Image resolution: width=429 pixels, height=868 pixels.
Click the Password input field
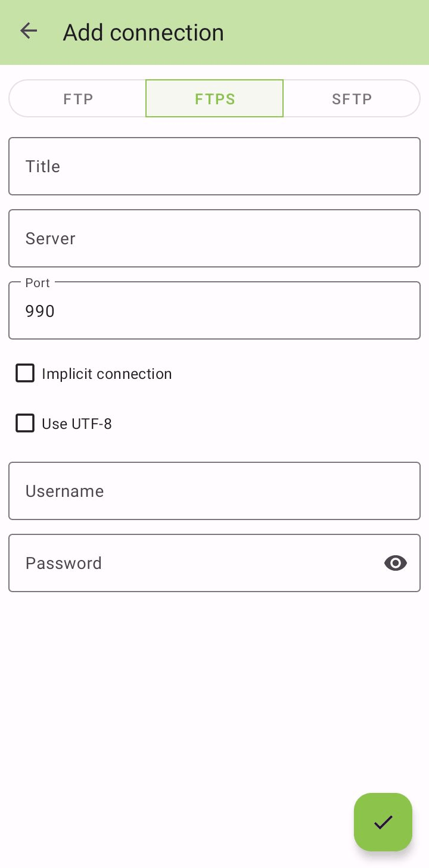179,563
